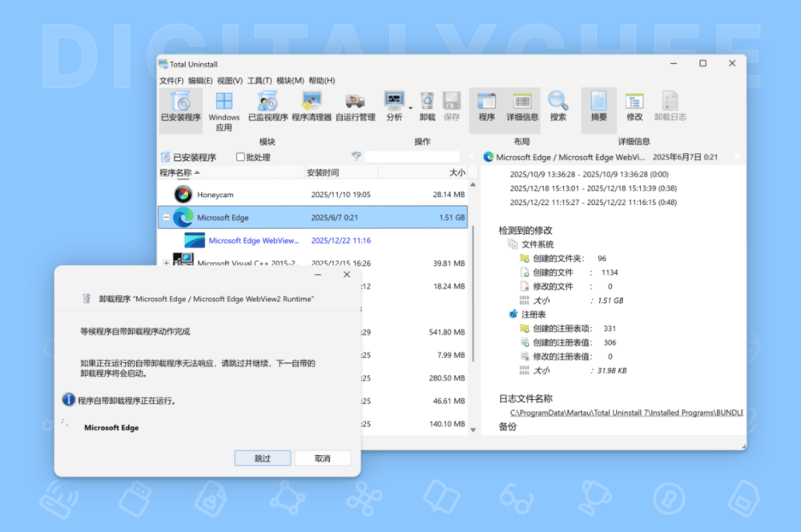The height and width of the screenshot is (532, 801).
Task: Click the 创建的注册表项 value 331
Action: pyautogui.click(x=610, y=328)
